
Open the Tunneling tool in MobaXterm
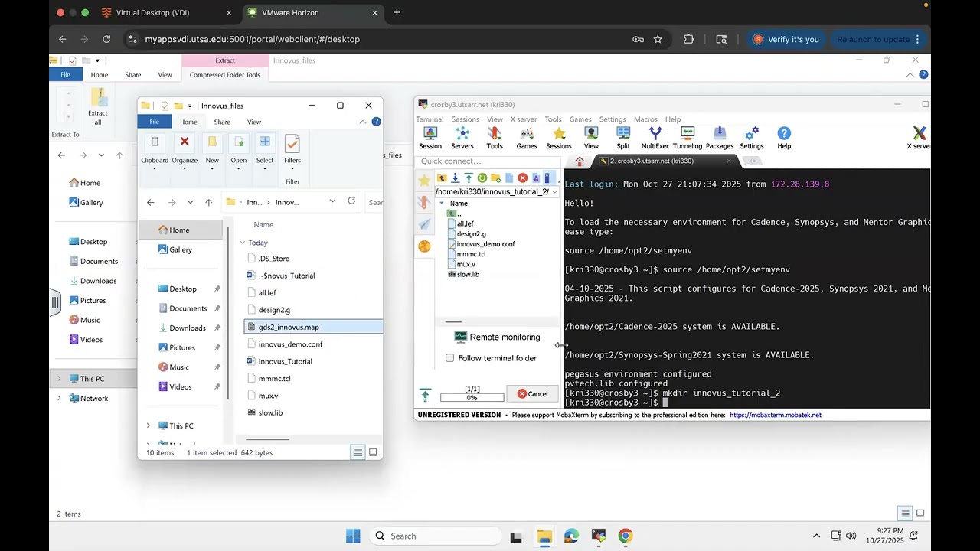tap(688, 138)
